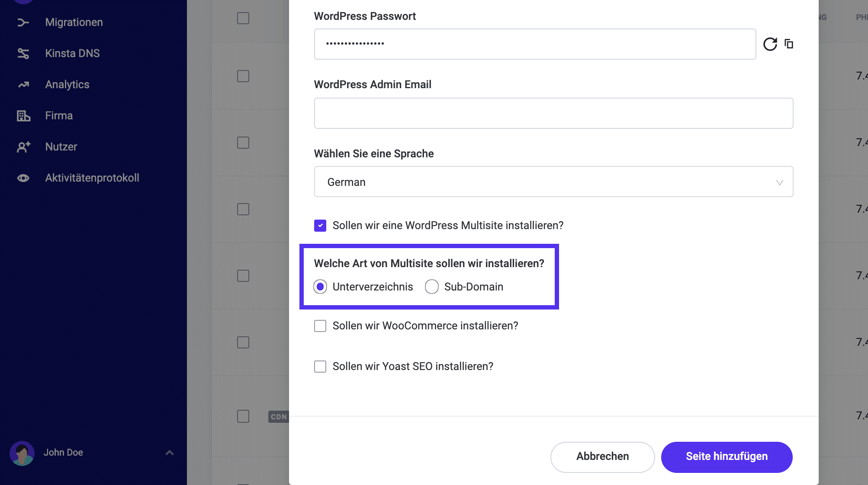Select the Sub-Domain multisite type
This screenshot has height=485, width=868.
pos(431,287)
